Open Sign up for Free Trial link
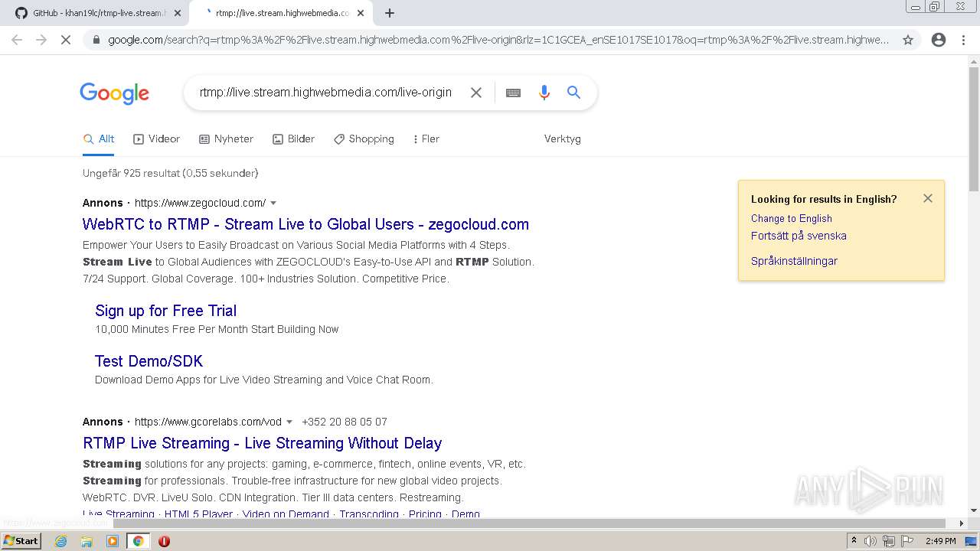The image size is (980, 551). tap(165, 311)
